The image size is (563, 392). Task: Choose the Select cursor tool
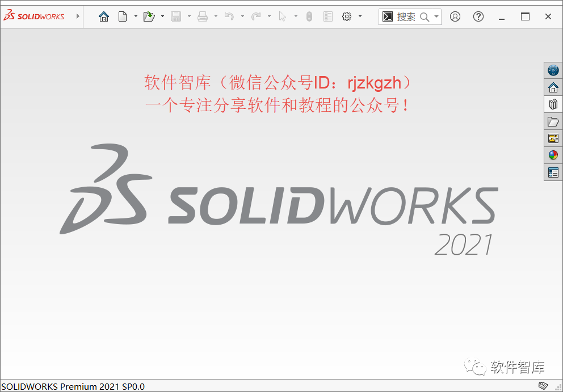coord(283,16)
